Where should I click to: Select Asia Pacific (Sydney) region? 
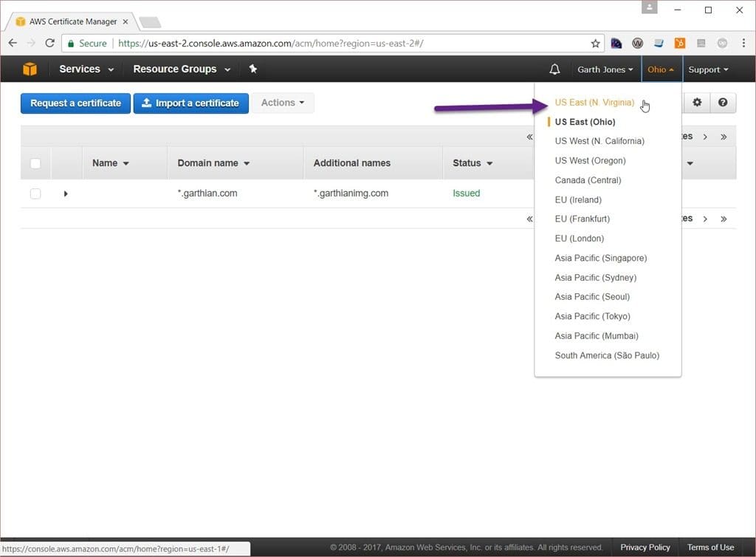coord(596,277)
